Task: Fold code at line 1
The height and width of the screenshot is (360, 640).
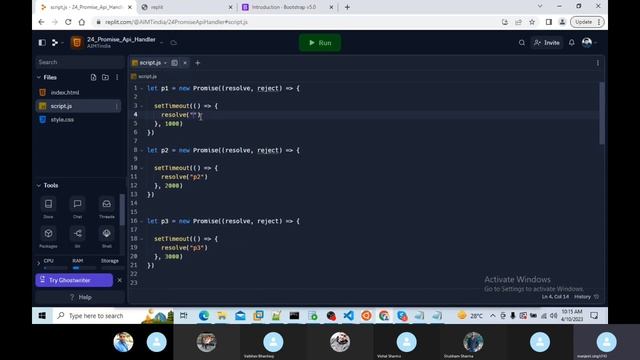Action: point(142,88)
